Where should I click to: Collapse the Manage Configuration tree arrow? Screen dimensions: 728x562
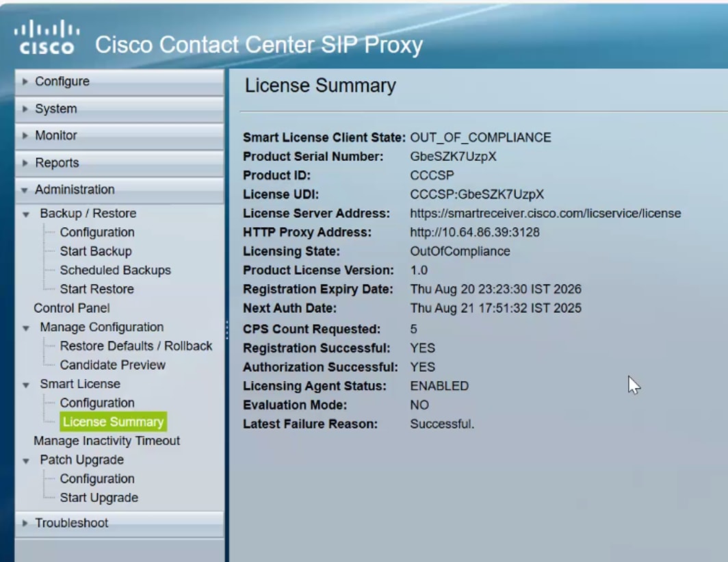point(26,328)
